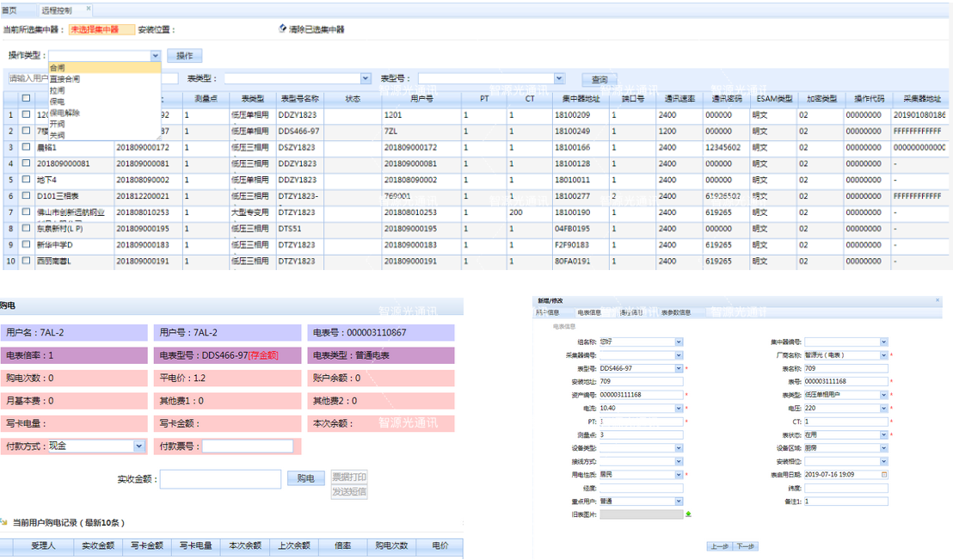Click the 操作 button
This screenshot has height=560, width=953.
[185, 55]
